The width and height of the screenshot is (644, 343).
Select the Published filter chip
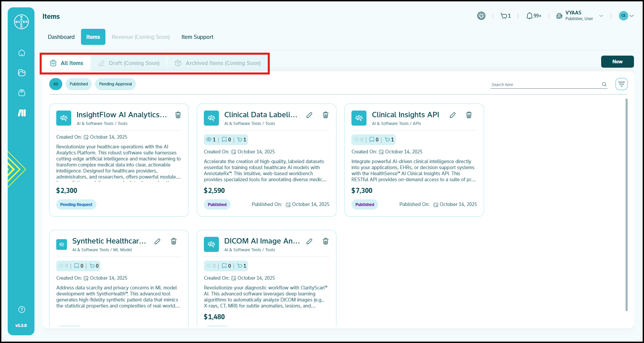click(79, 84)
